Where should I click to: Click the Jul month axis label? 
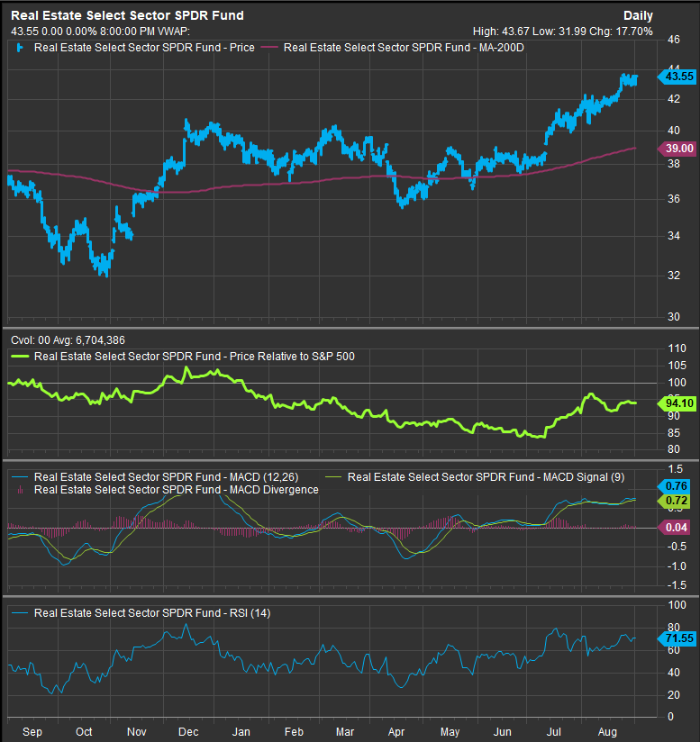pyautogui.click(x=554, y=731)
